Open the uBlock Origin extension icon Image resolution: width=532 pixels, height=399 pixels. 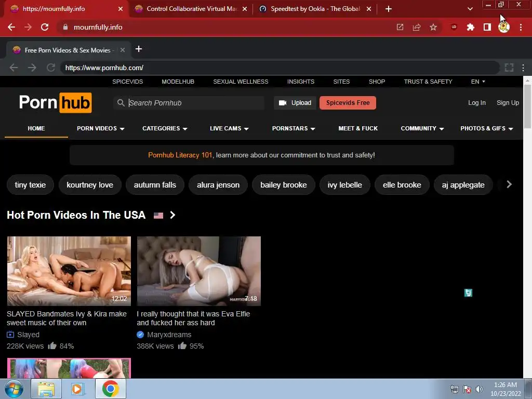(454, 27)
